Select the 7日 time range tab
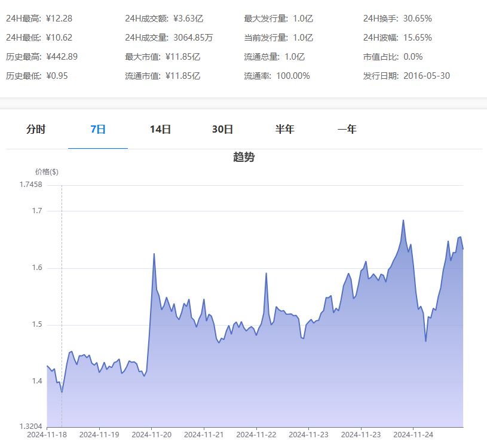This screenshot has width=487, height=448. pos(98,128)
